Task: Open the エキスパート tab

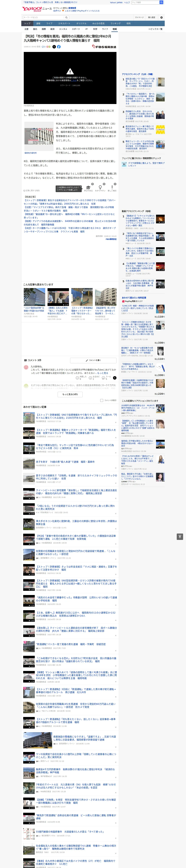Action: [64, 24]
